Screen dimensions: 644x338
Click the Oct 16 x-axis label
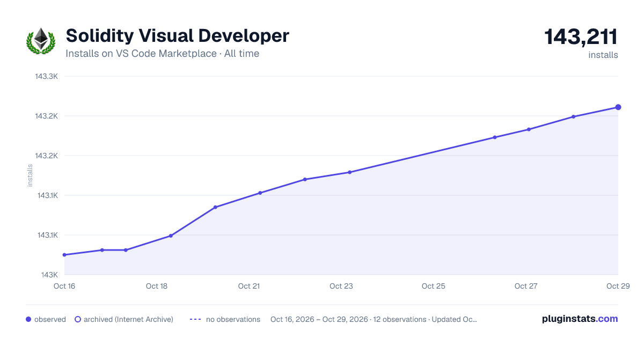pos(64,286)
